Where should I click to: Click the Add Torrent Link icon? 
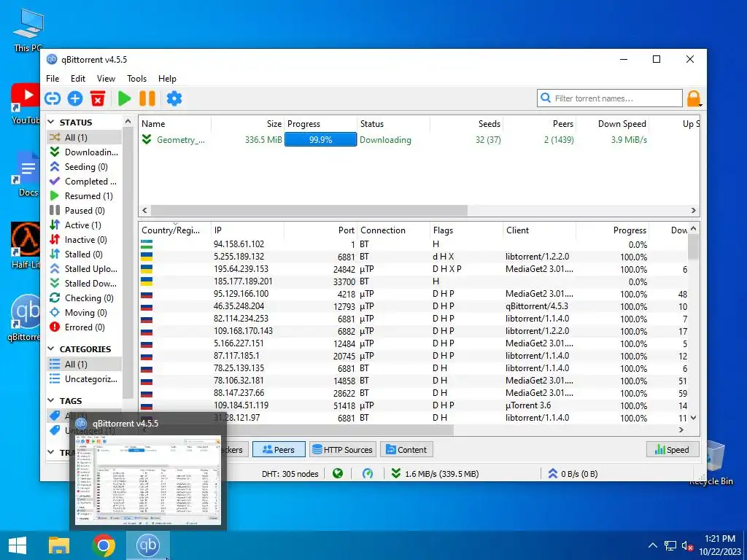(x=53, y=98)
